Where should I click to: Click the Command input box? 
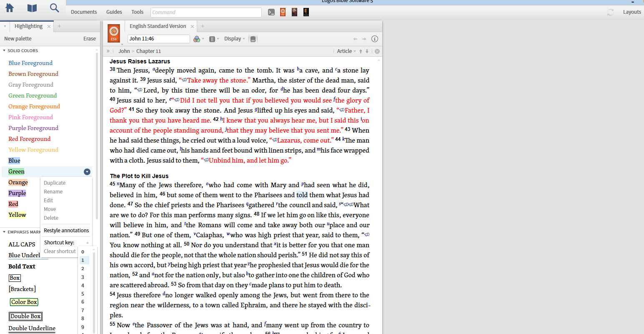tap(206, 12)
